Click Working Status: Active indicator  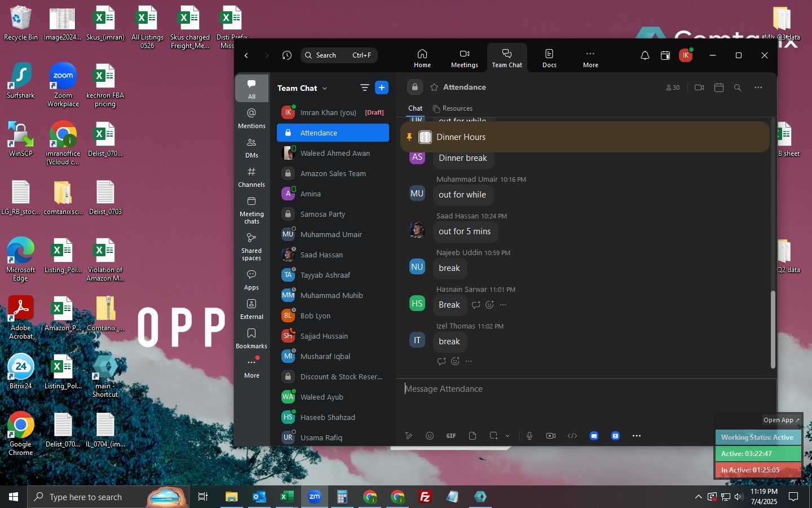pos(758,437)
